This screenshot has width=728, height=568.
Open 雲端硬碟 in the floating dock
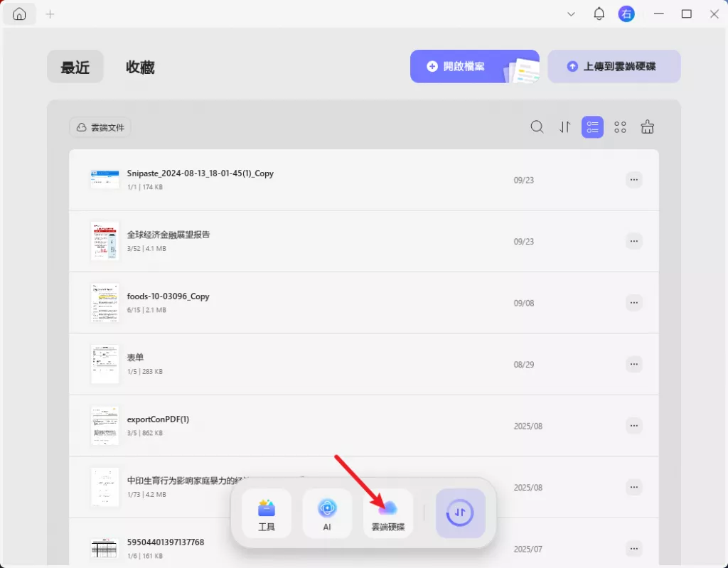pyautogui.click(x=388, y=513)
